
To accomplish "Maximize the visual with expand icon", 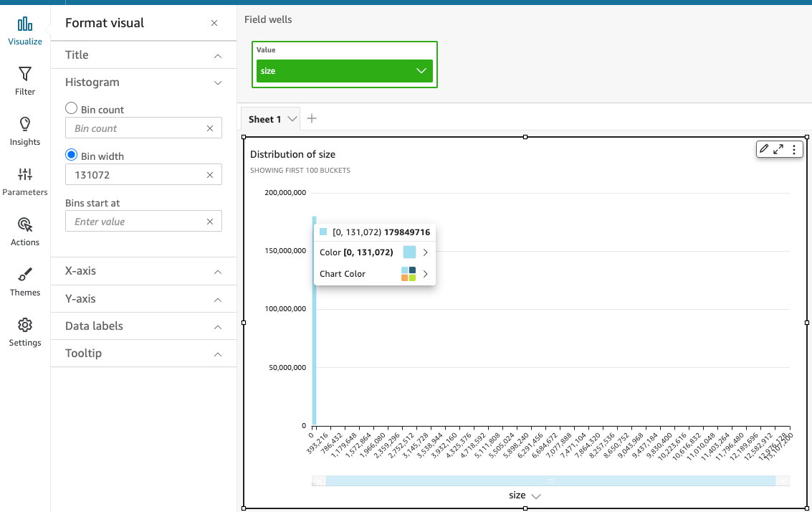I will [x=778, y=149].
